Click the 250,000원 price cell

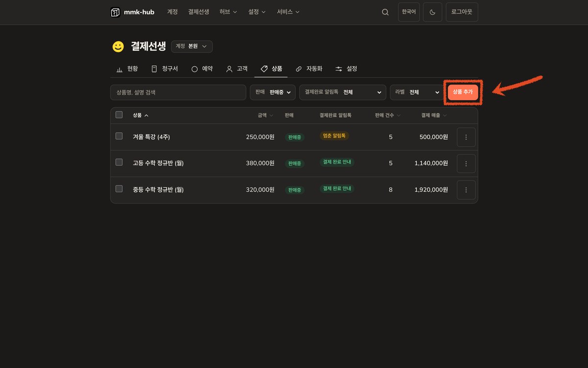pyautogui.click(x=260, y=137)
